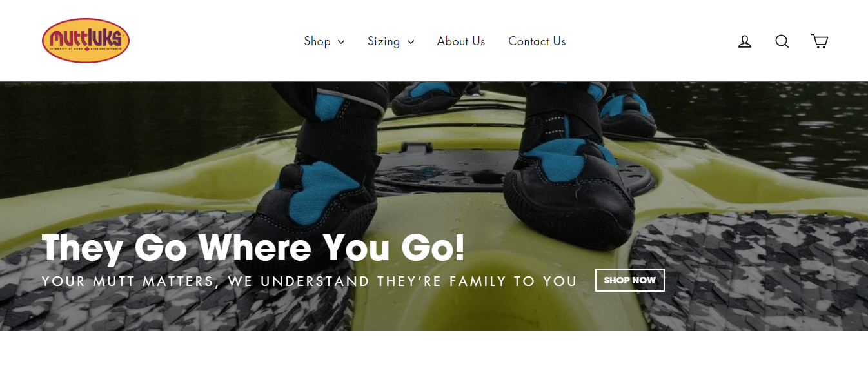Click the Muttluks logo

(x=86, y=41)
